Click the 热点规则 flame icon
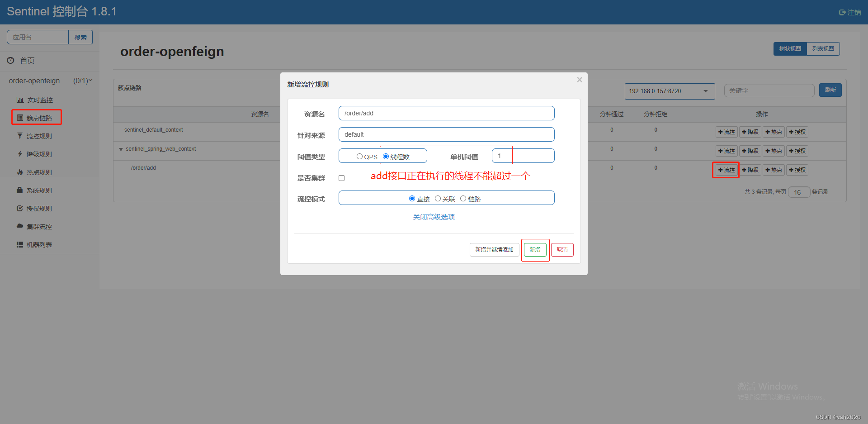The width and height of the screenshot is (868, 424). 20,172
